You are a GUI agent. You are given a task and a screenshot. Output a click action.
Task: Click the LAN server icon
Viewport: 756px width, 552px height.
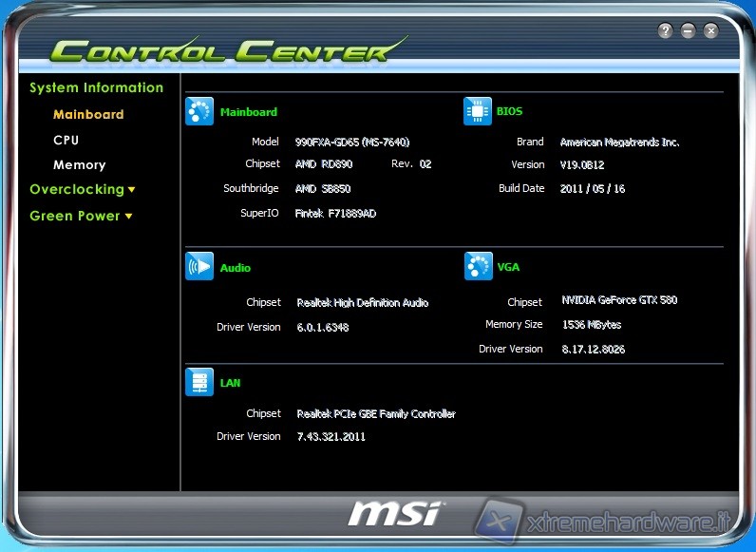199,382
